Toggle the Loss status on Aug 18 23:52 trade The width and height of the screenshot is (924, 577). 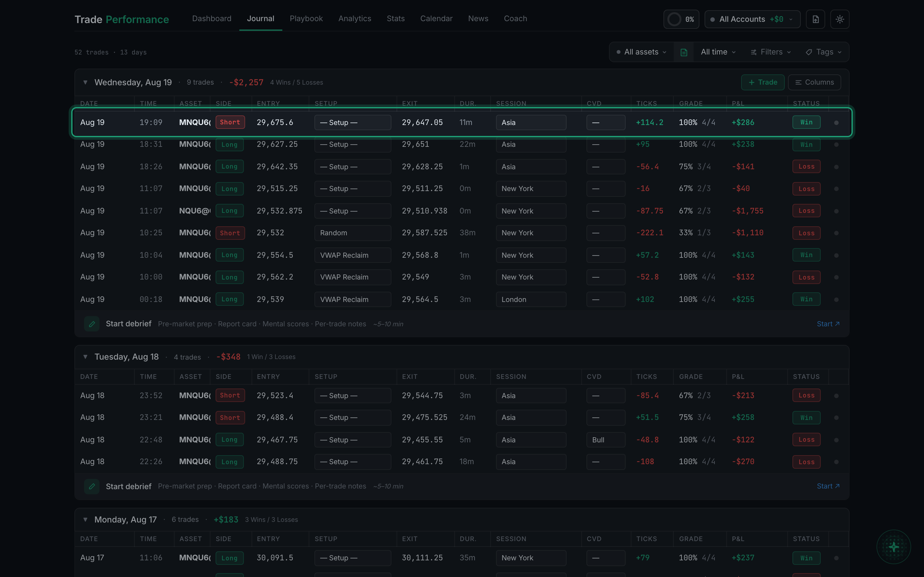[x=806, y=395]
